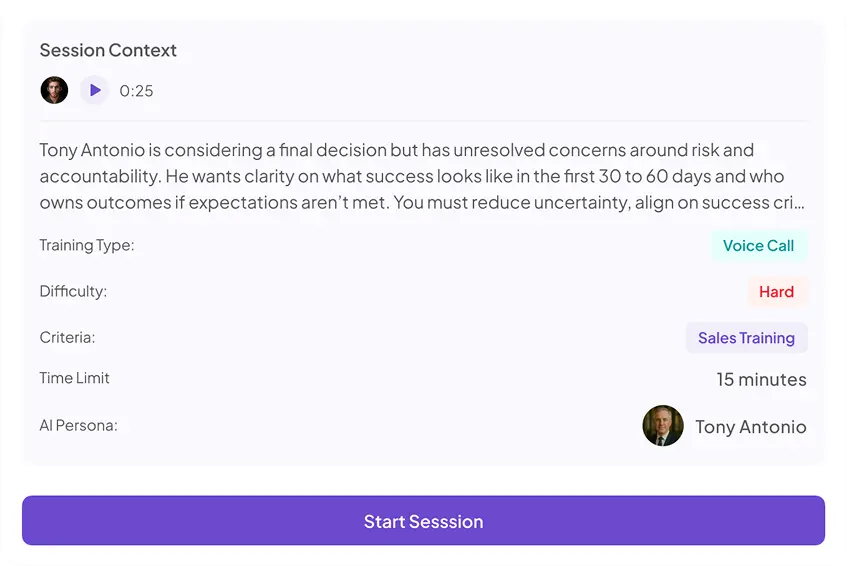Click the Criteria label
The height and width of the screenshot is (566, 848).
click(67, 337)
